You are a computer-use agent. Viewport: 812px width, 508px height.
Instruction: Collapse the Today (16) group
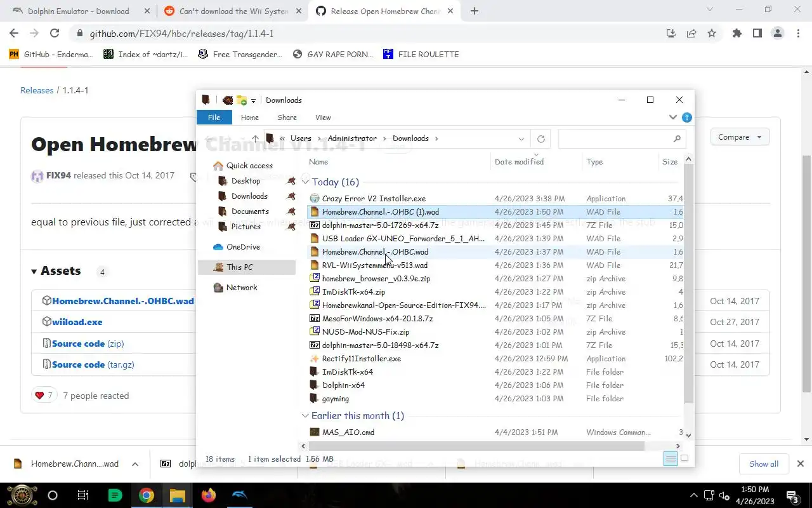[x=306, y=182]
